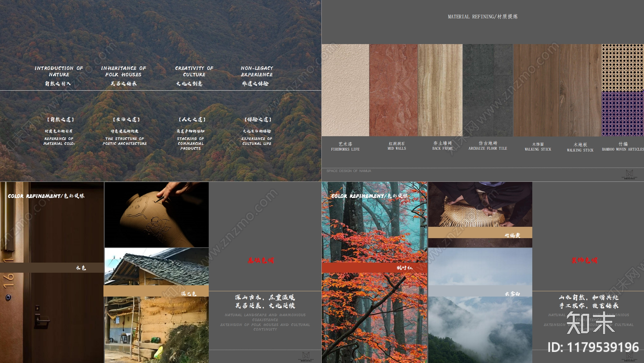Open the wooden door photo
Viewport: 644px width, 363px height.
52,272
